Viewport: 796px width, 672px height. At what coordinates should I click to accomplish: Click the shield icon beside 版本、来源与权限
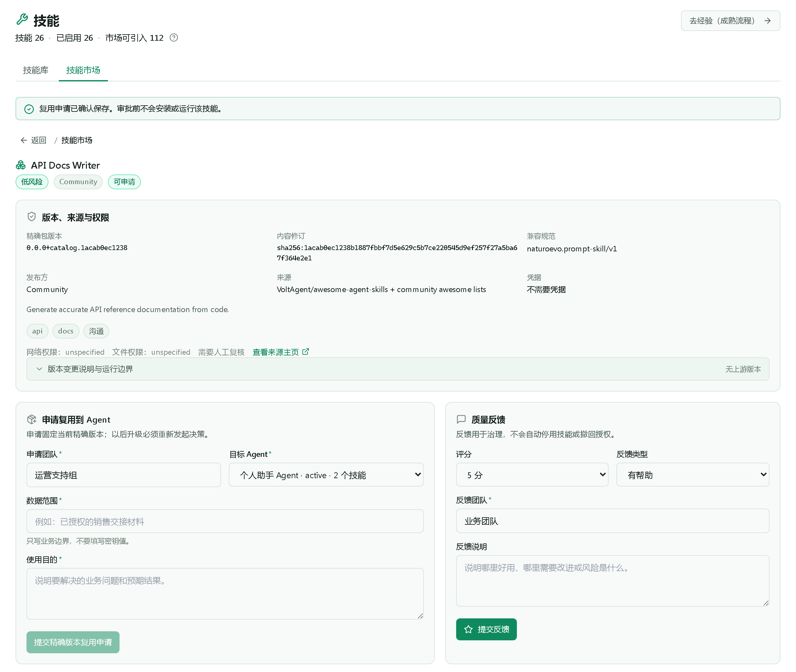(x=32, y=217)
